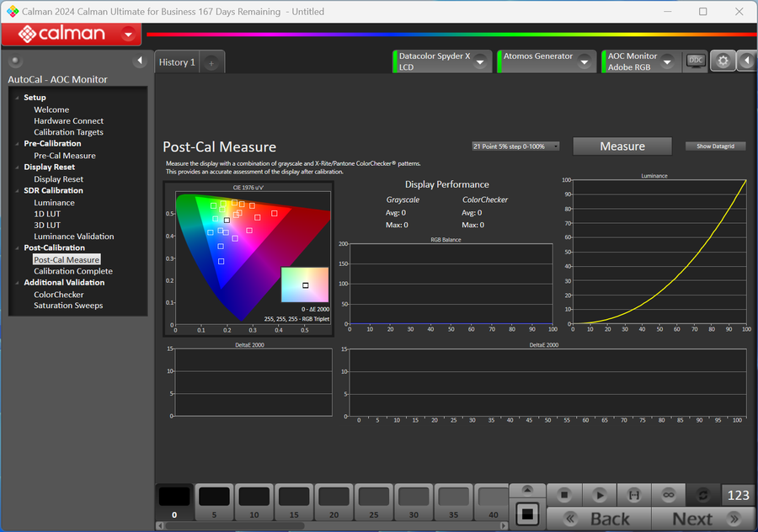The image size is (758, 532).
Task: Click the Back navigation button
Action: pos(600,519)
